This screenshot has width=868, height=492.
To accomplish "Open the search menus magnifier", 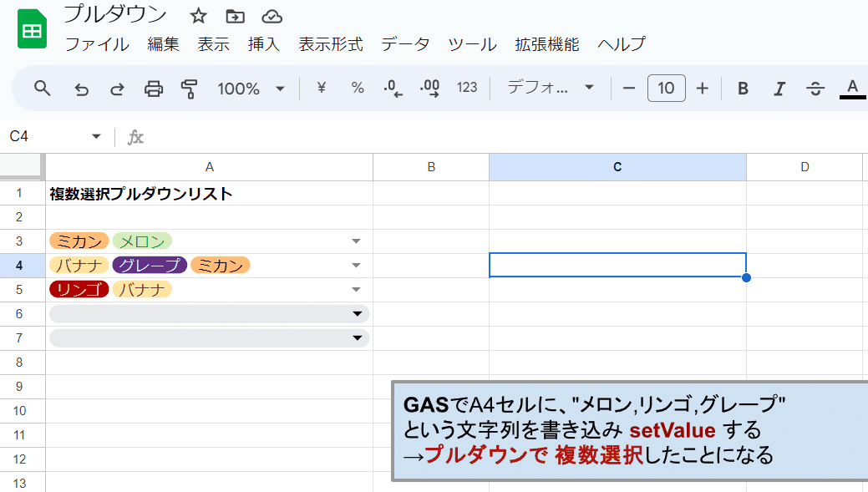I will coord(42,88).
